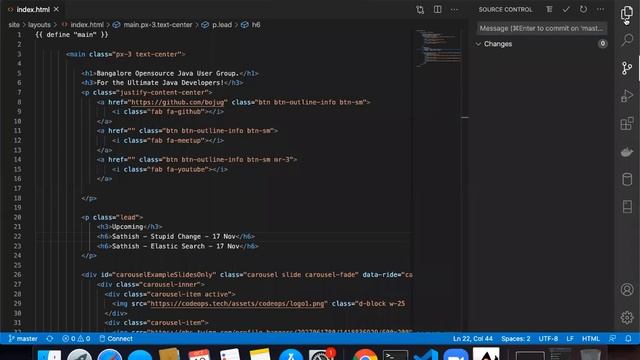Close the index.html tab
The height and width of the screenshot is (360, 640).
[x=56, y=9]
